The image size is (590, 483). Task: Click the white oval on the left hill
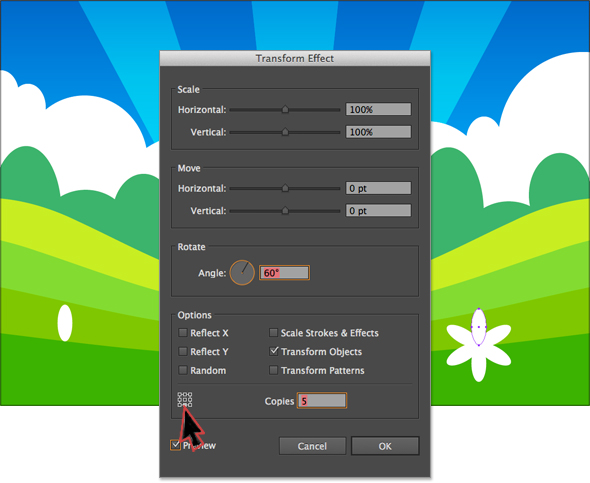click(x=65, y=323)
